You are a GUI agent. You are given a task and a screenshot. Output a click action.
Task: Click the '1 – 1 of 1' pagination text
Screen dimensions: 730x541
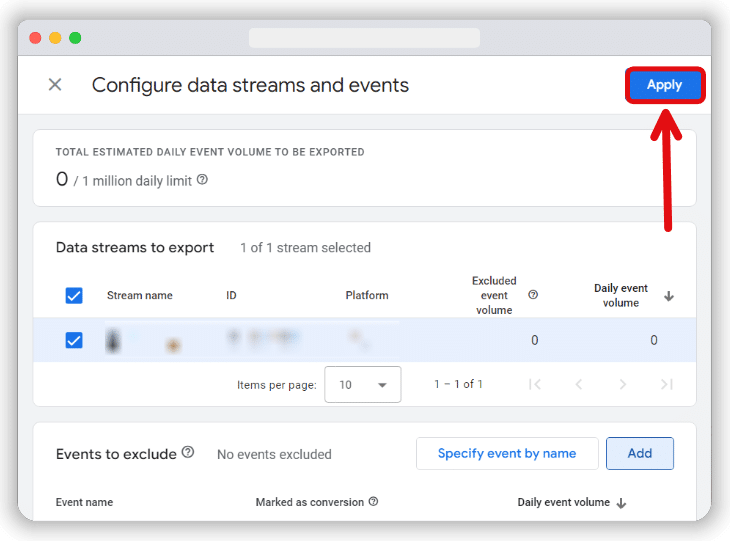pyautogui.click(x=459, y=384)
